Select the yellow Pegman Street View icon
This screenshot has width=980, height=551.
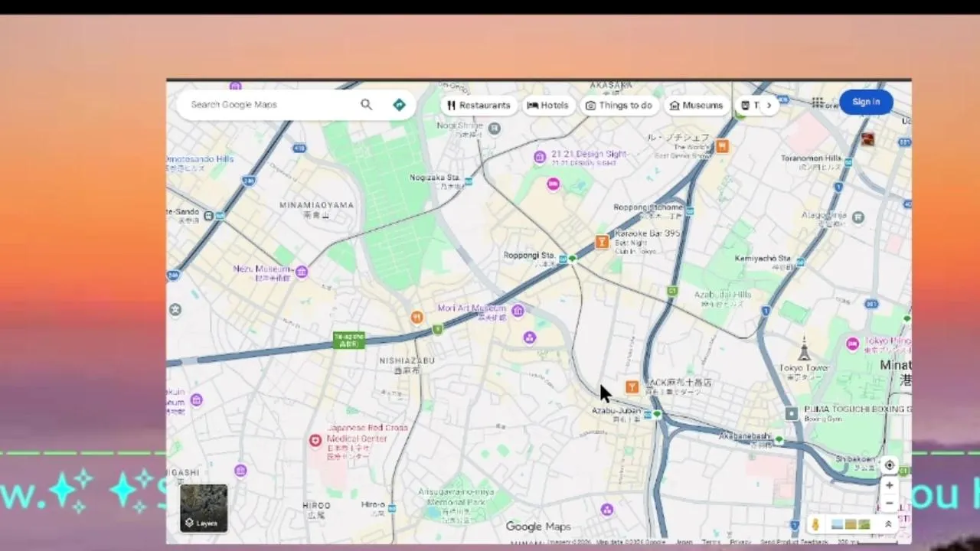pos(816,524)
